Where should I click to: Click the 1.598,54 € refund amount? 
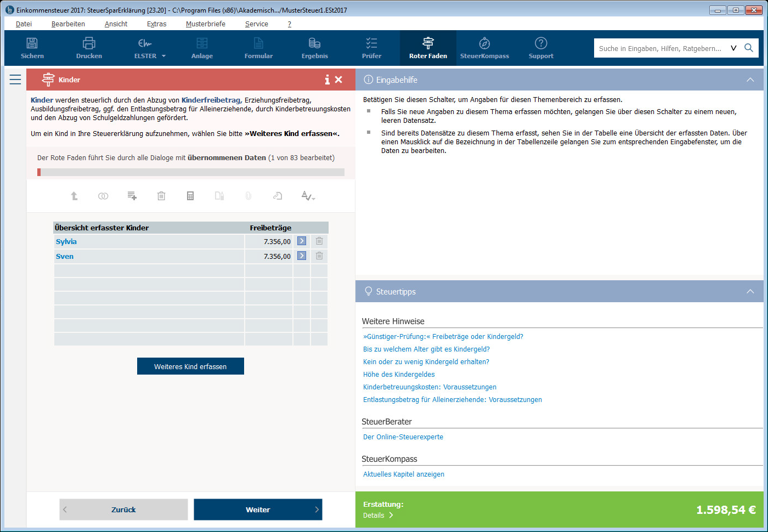726,510
